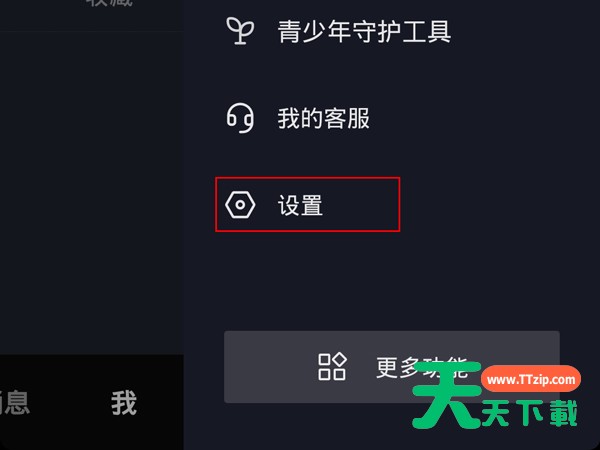Switch to the 我 bottom tab

click(x=124, y=403)
